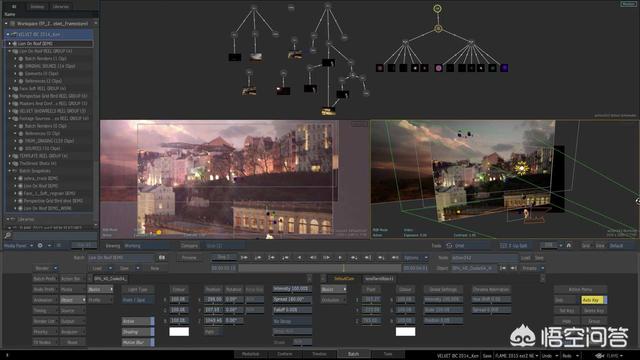Click the Undo tools icon in view bar

(x=449, y=246)
